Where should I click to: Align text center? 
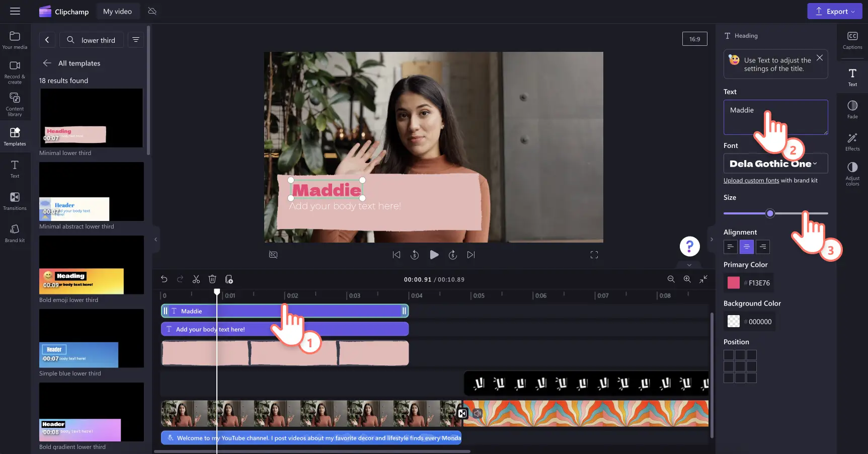coord(746,247)
